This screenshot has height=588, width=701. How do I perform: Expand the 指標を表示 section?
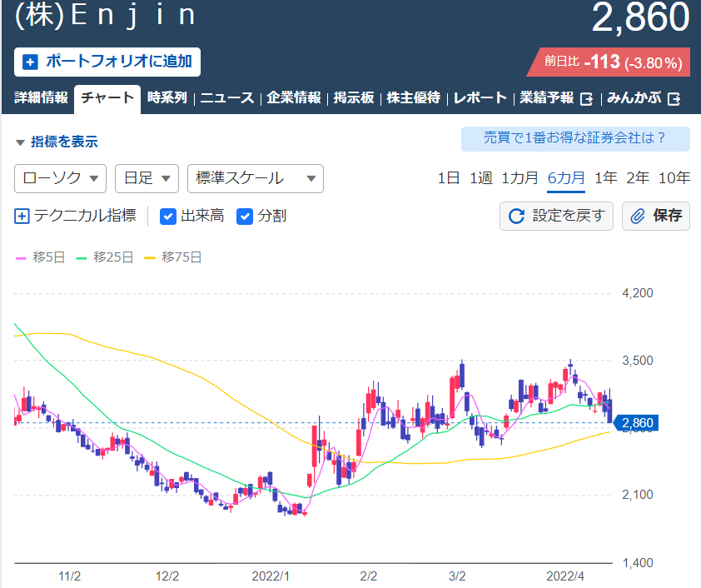pyautogui.click(x=57, y=142)
